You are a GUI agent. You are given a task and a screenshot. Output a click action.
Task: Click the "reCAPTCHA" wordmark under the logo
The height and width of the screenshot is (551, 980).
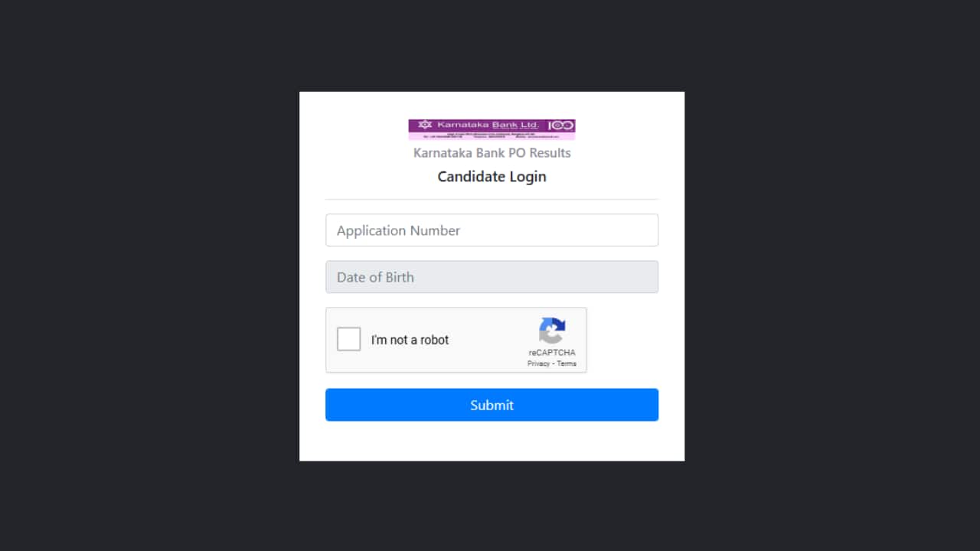click(551, 353)
